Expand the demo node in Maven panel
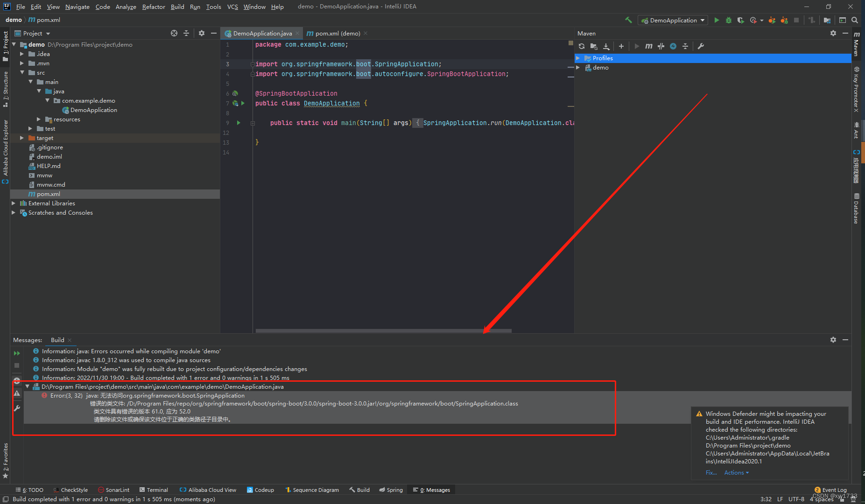 [578, 67]
